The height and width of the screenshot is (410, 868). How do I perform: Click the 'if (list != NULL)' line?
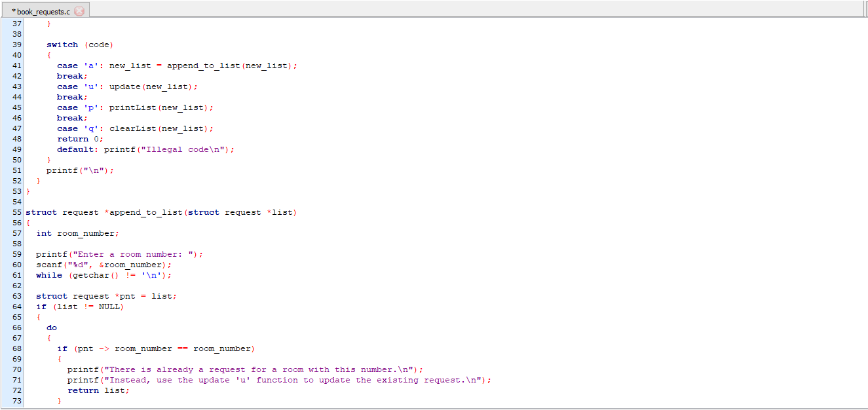click(80, 307)
